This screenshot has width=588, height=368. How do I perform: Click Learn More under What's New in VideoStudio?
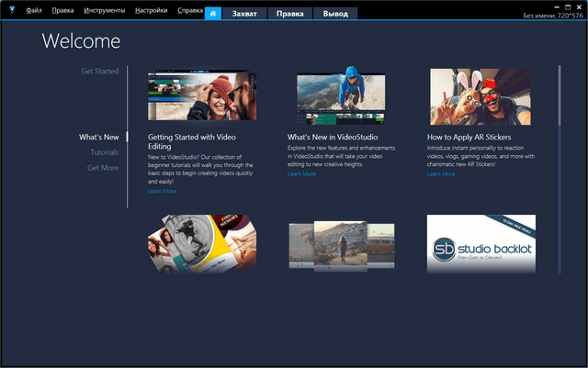coord(301,173)
